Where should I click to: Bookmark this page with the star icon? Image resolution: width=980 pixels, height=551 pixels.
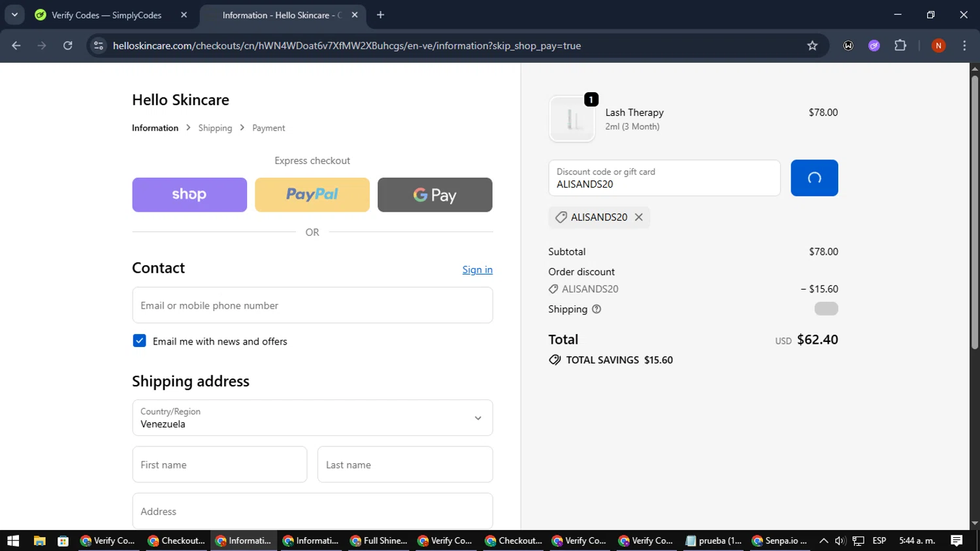812,46
